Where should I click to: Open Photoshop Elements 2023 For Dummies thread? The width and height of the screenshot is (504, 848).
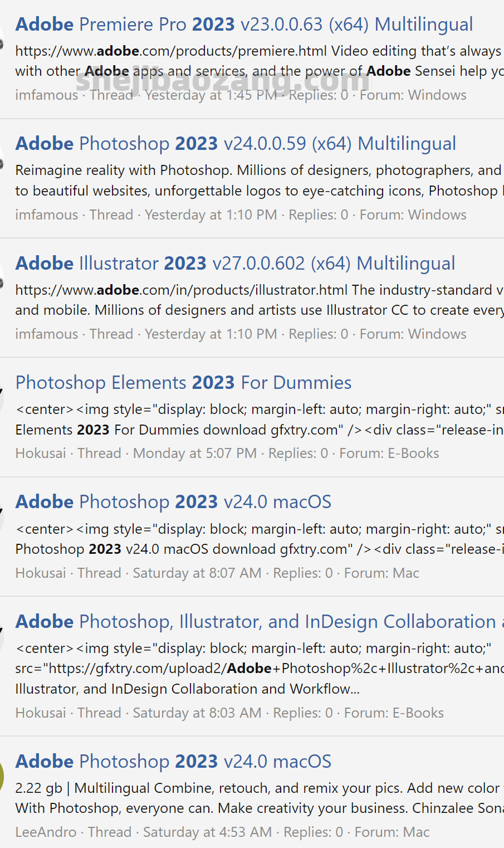[x=183, y=383]
